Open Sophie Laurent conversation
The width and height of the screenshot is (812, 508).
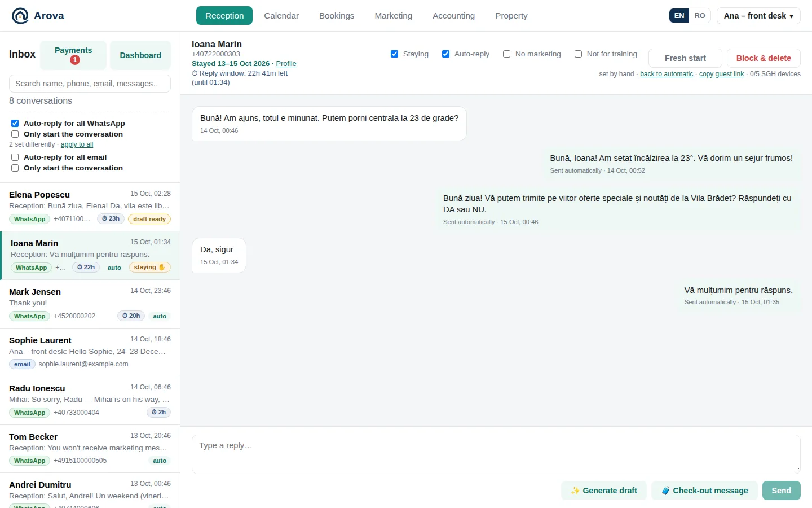90,352
